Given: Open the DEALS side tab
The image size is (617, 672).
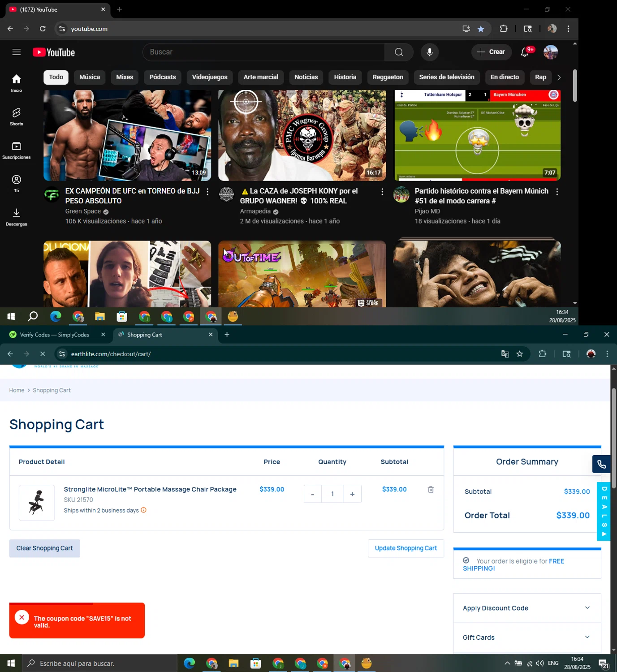Looking at the screenshot, I should click(604, 512).
